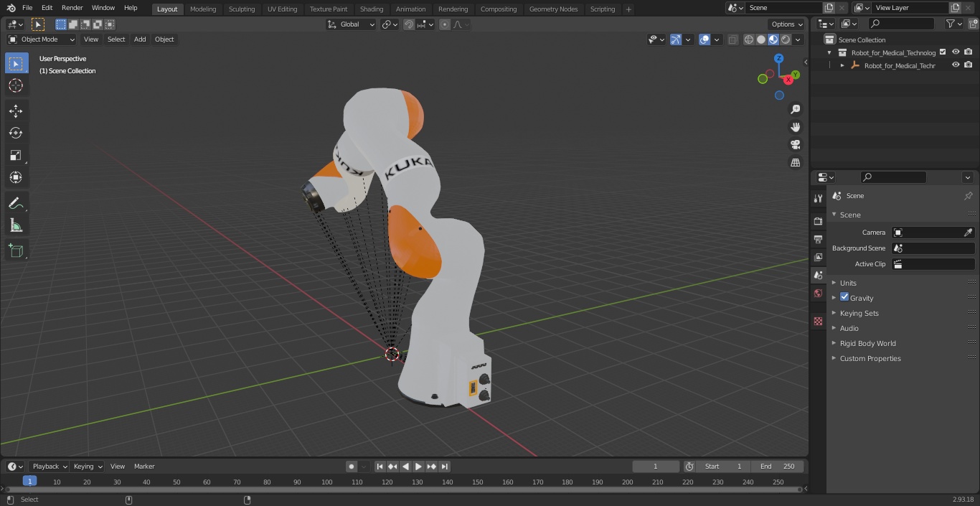Toggle auto keying record button

(352, 467)
